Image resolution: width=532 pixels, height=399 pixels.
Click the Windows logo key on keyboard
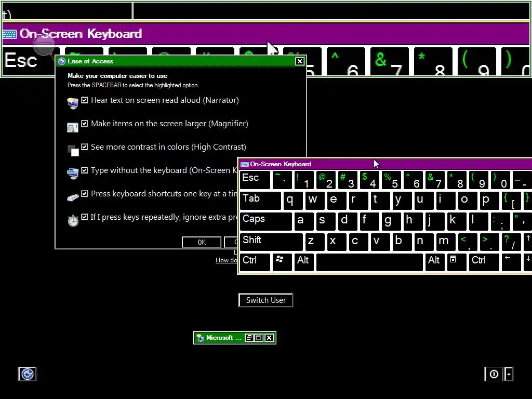(282, 262)
